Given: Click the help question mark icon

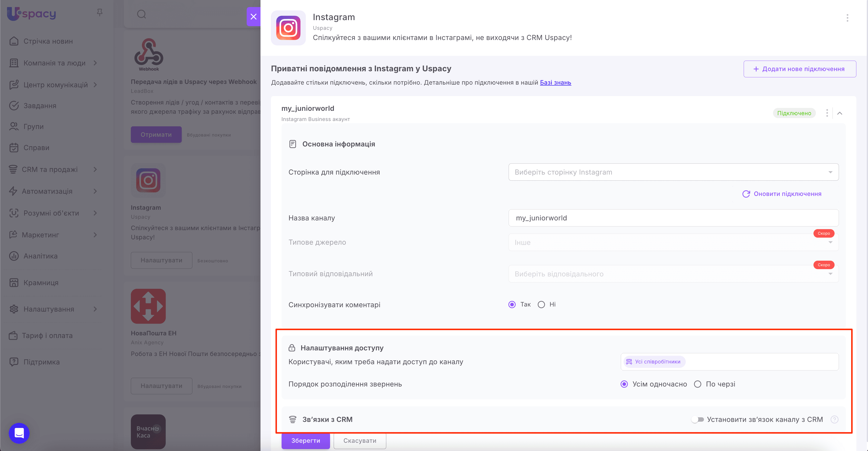Looking at the screenshot, I should tap(834, 419).
